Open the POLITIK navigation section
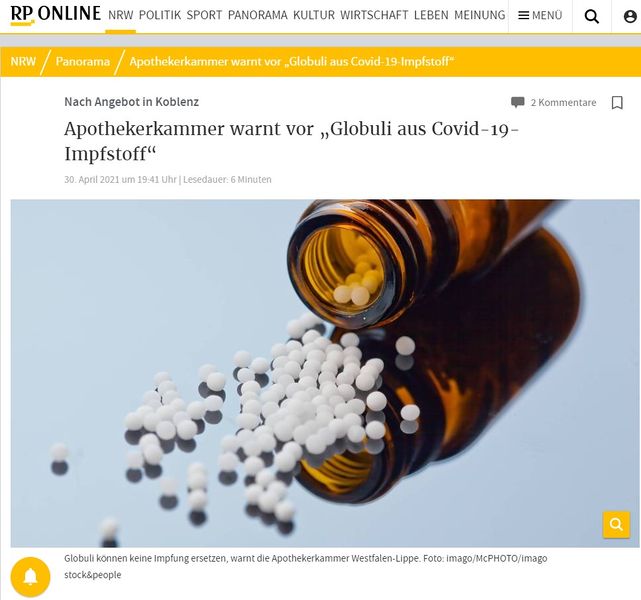Image resolution: width=641 pixels, height=600 pixels. [160, 16]
